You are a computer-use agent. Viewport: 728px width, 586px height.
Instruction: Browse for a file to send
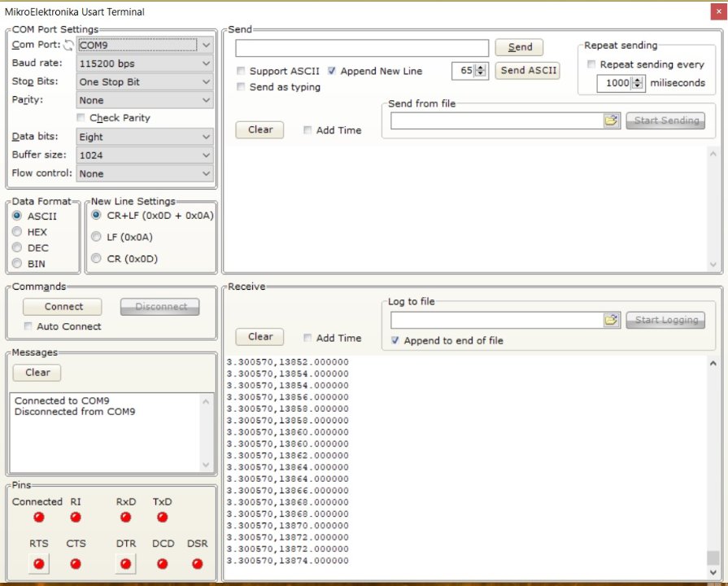[x=612, y=120]
